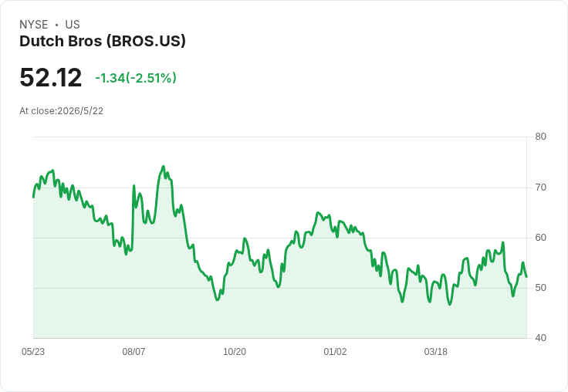Click the right end of the price line
The image size is (568, 392).
click(526, 277)
